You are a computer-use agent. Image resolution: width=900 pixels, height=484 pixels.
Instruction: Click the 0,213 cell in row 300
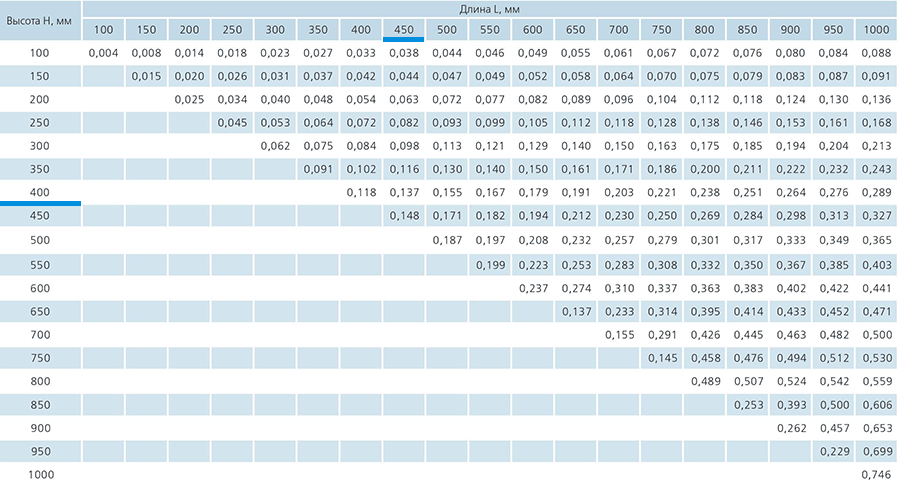coord(876,146)
